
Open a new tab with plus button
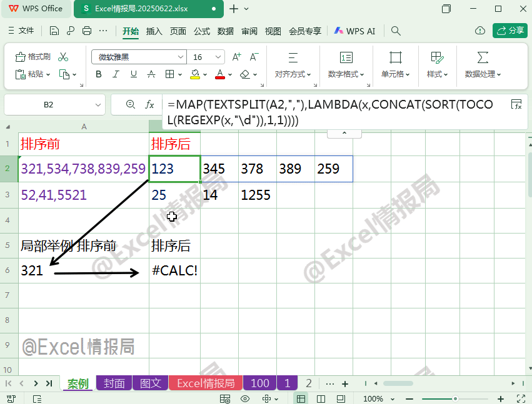tap(234, 9)
